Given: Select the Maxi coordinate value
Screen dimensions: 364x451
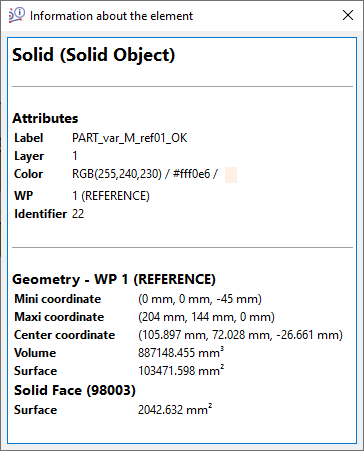Looking at the screenshot, I should (x=206, y=317).
